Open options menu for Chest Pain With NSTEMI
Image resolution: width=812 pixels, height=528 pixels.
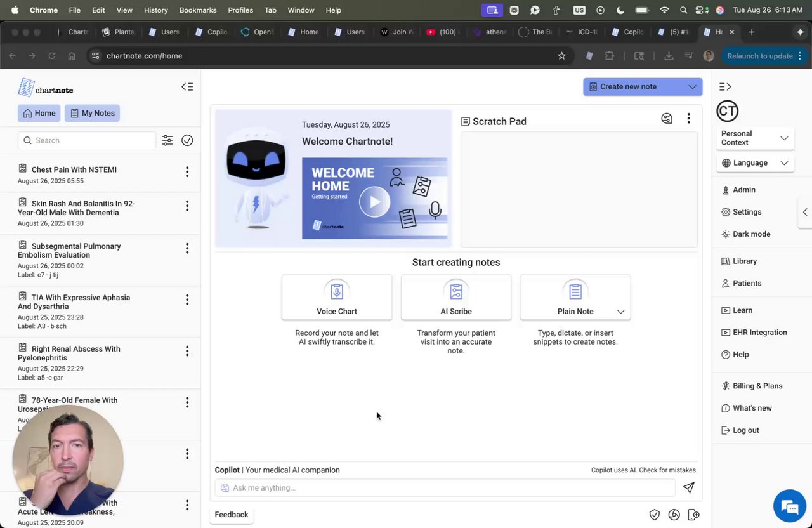[187, 172]
